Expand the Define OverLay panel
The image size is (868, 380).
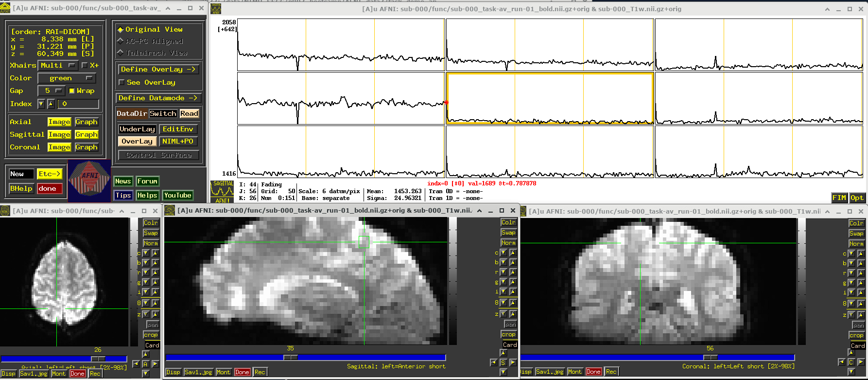point(158,70)
